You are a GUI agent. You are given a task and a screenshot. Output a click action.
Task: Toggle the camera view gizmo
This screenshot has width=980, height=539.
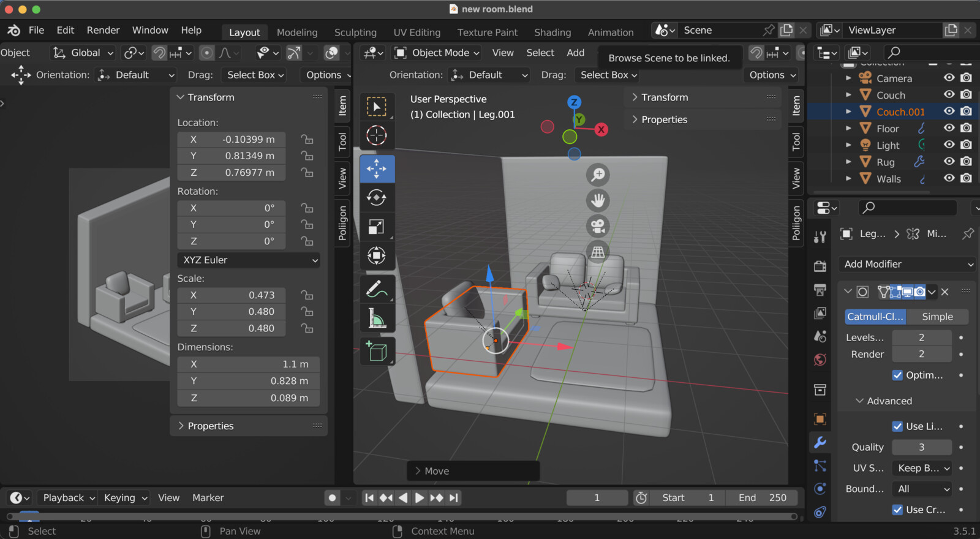pyautogui.click(x=598, y=226)
